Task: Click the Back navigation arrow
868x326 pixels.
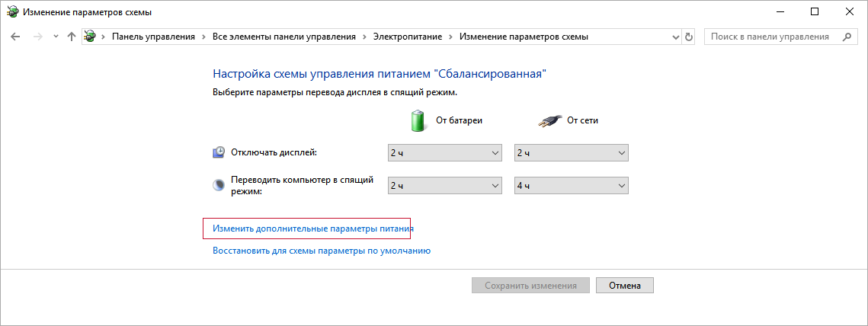Action: pos(15,37)
